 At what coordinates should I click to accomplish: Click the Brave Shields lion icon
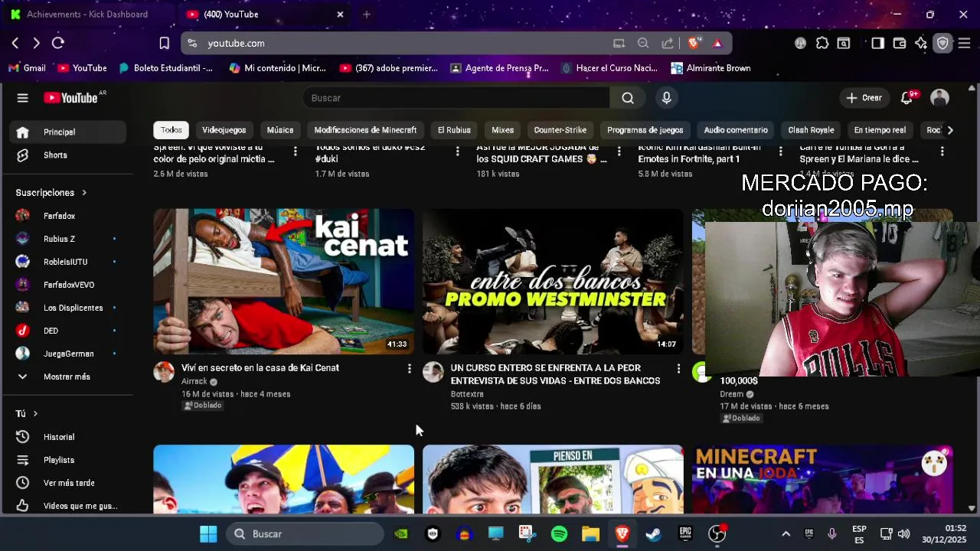click(694, 44)
